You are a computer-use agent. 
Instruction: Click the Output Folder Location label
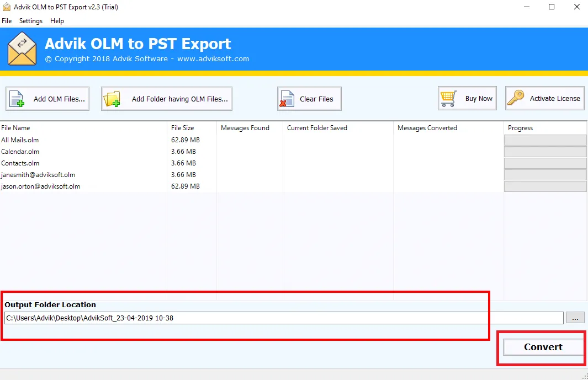click(x=50, y=304)
